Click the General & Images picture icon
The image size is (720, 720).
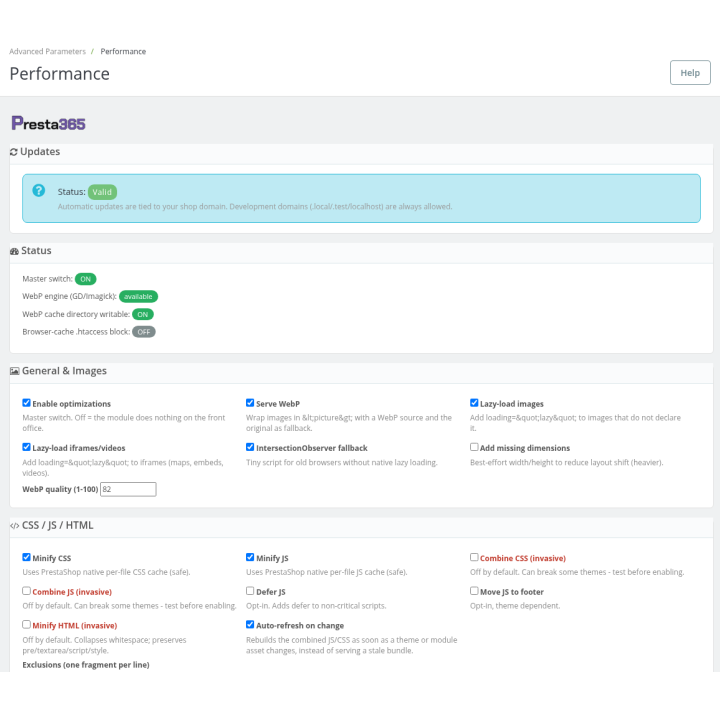(15, 371)
